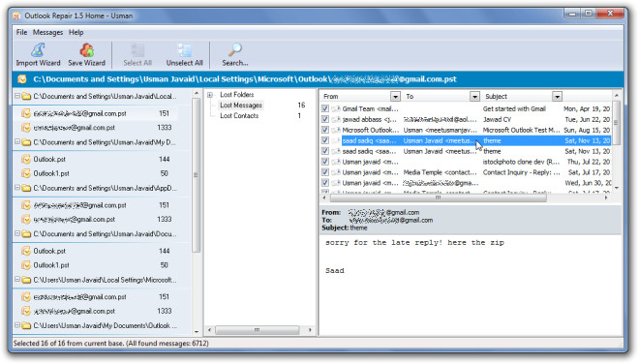
Task: Uncheck the jawad abbass message checkbox
Action: (x=324, y=119)
